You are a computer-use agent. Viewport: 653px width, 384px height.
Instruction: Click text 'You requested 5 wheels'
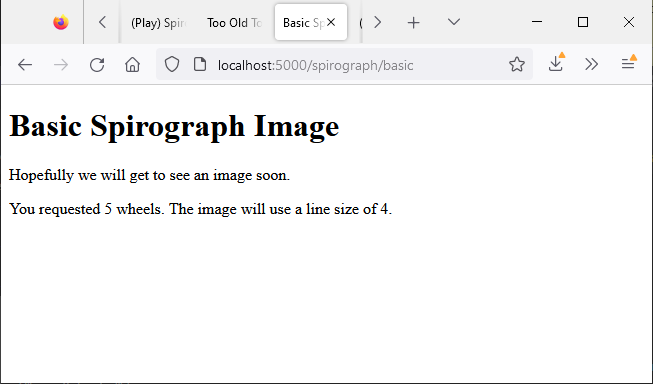(x=87, y=209)
